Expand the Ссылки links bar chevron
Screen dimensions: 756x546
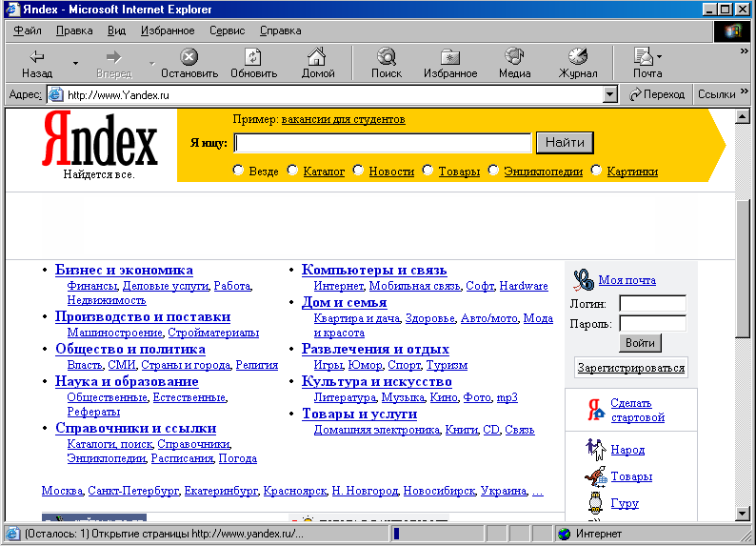744,91
